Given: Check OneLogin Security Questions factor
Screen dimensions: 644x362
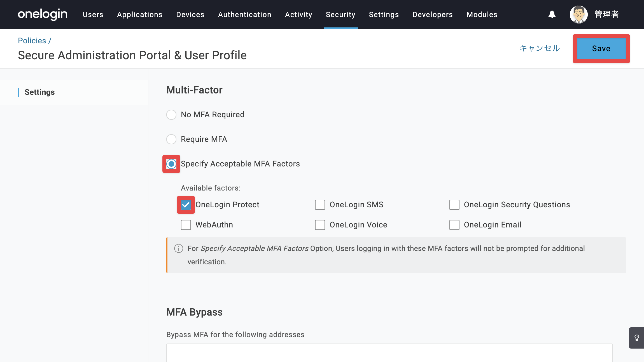Looking at the screenshot, I should tap(454, 205).
